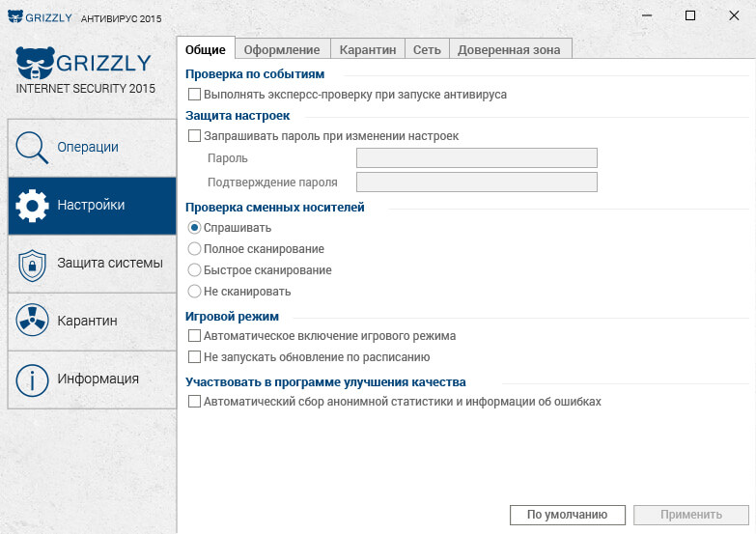The image size is (756, 534).
Task: Enable automatic anonymous statistics collection checkbox
Action: (194, 401)
